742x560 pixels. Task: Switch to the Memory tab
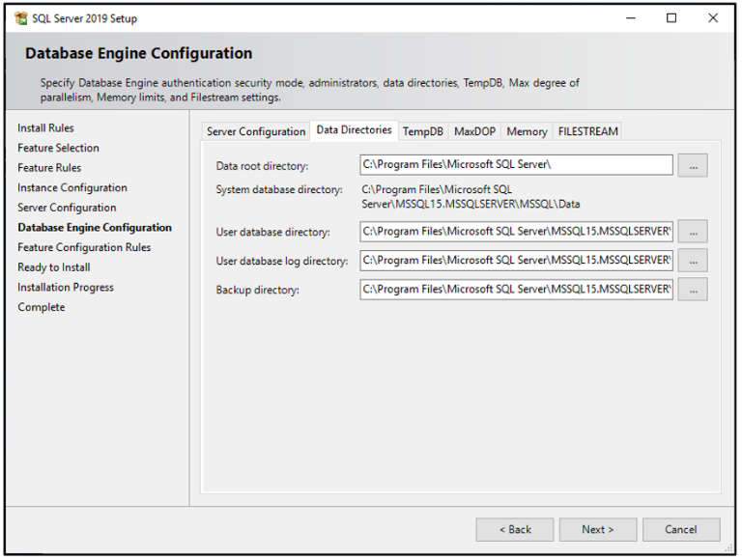(527, 131)
